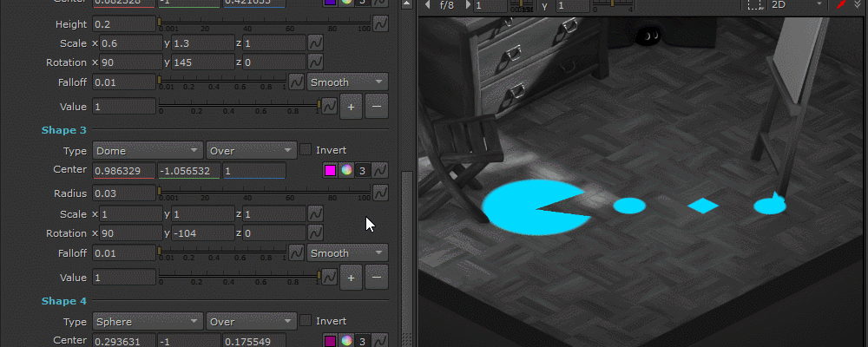This screenshot has height=347, width=868.
Task: Open color wheel picker for Shape 3 Center
Action: tap(346, 170)
